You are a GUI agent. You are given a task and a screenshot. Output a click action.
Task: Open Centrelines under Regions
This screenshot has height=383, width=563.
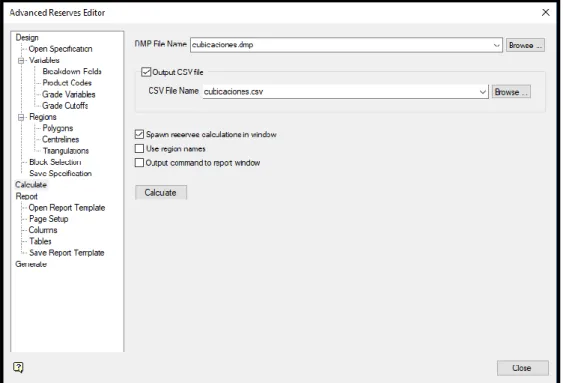pyautogui.click(x=60, y=139)
